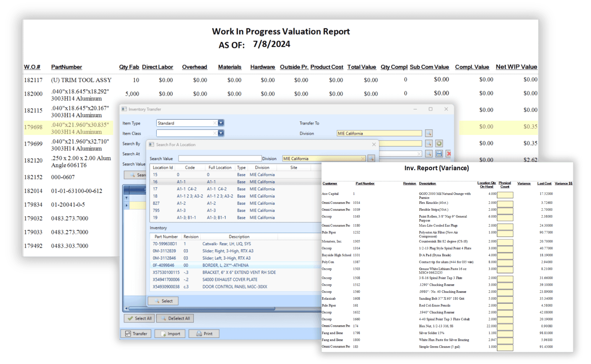Clear the Item Type field with its X
This screenshot has height=364, width=591.
pos(215,123)
